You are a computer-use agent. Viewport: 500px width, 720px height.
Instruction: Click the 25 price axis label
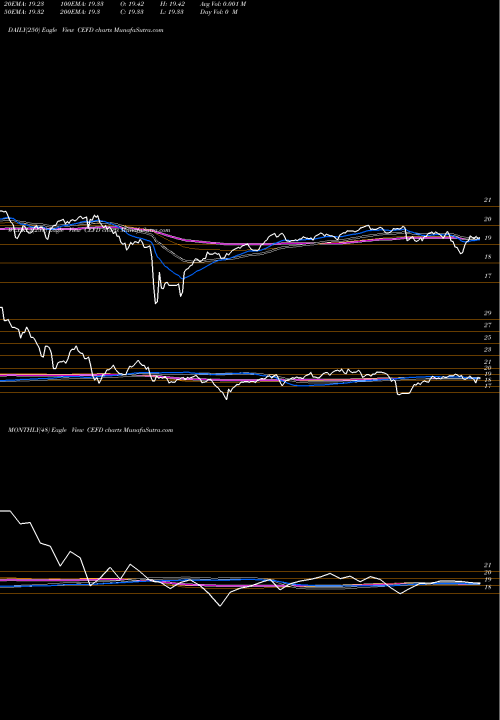(487, 338)
